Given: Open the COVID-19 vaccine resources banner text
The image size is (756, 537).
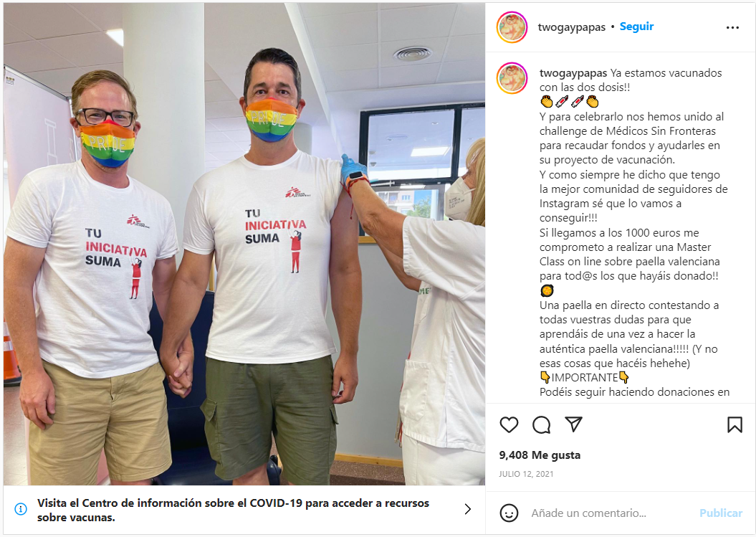Looking at the screenshot, I should click(x=234, y=510).
